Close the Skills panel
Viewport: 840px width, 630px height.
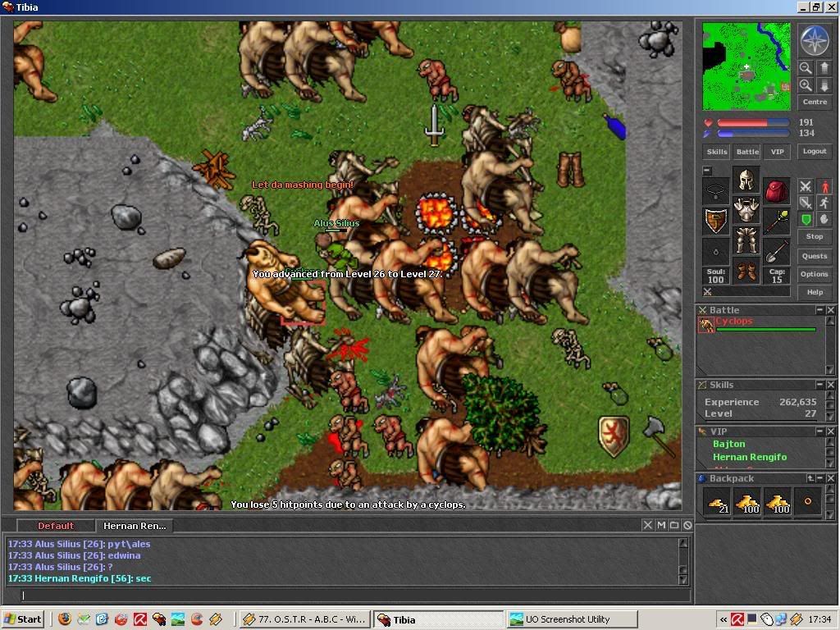pyautogui.click(x=830, y=385)
